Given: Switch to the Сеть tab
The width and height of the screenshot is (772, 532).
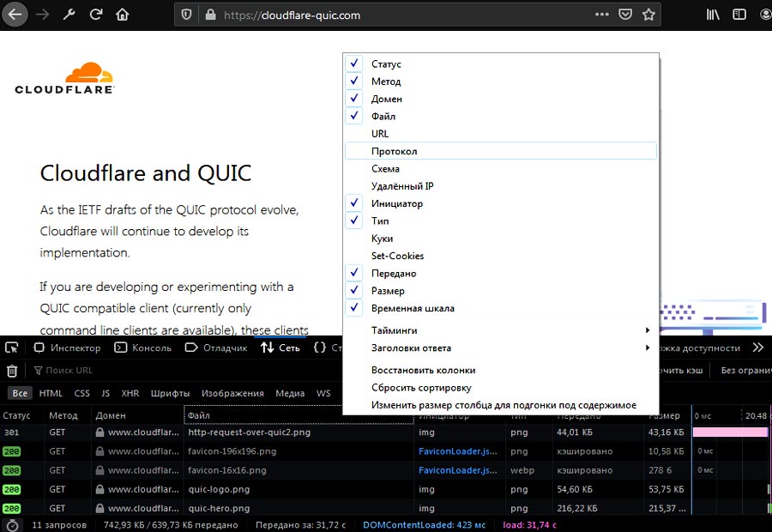Looking at the screenshot, I should pyautogui.click(x=280, y=348).
